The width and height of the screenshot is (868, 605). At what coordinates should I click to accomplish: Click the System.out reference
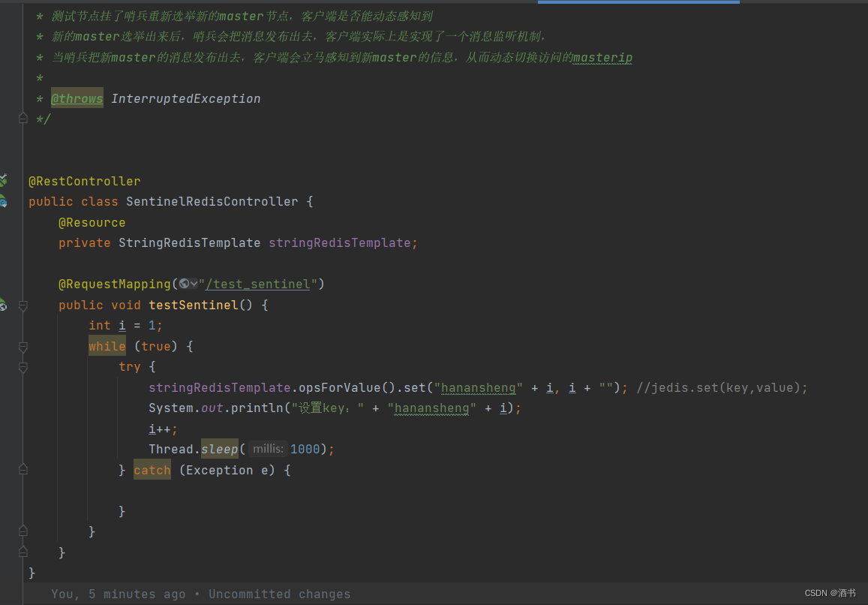tap(185, 408)
